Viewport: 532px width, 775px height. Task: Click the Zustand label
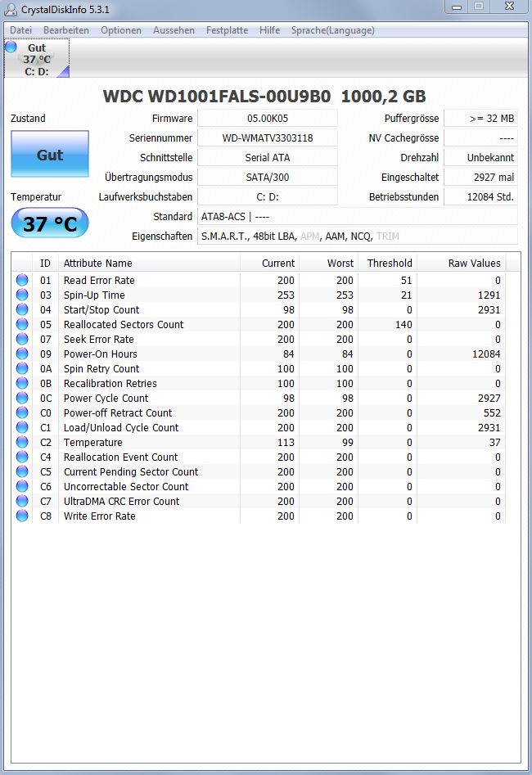(28, 118)
